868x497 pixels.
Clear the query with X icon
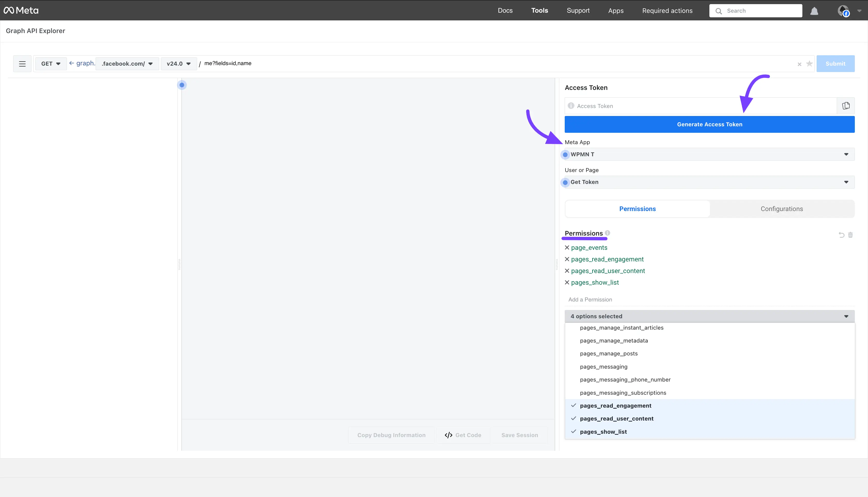(799, 64)
